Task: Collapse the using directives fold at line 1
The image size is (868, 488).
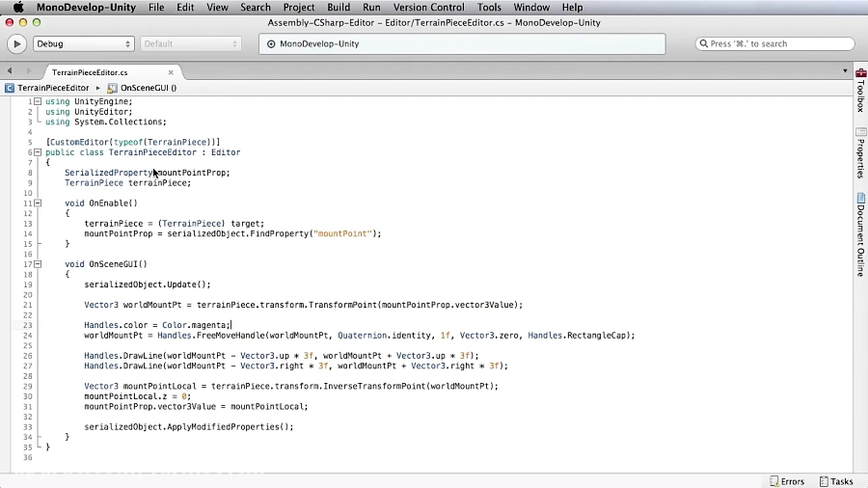Action: [38, 101]
